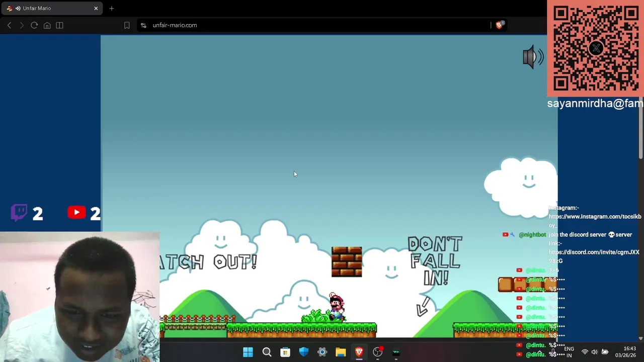This screenshot has width=644, height=362.
Task: Open Brave Shields lion icon
Action: coord(499,25)
